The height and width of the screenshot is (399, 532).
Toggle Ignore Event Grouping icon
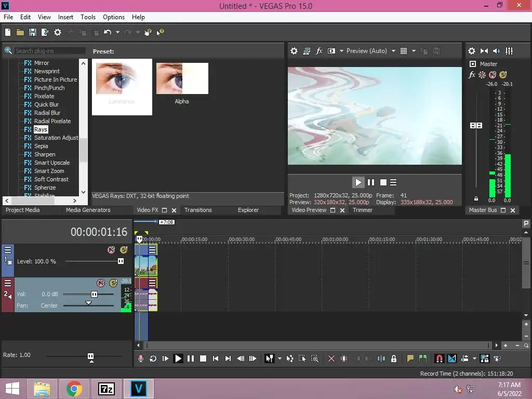click(x=497, y=358)
